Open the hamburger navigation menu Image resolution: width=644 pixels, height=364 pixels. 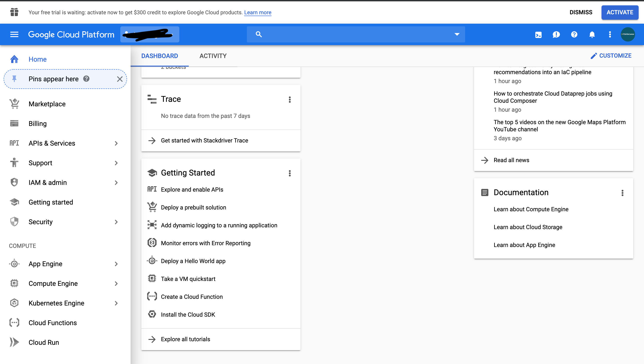pyautogui.click(x=14, y=34)
